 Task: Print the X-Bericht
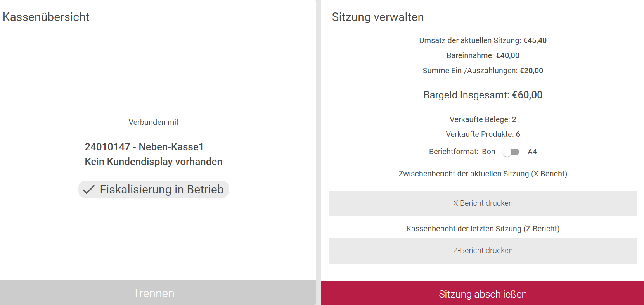[x=483, y=203]
